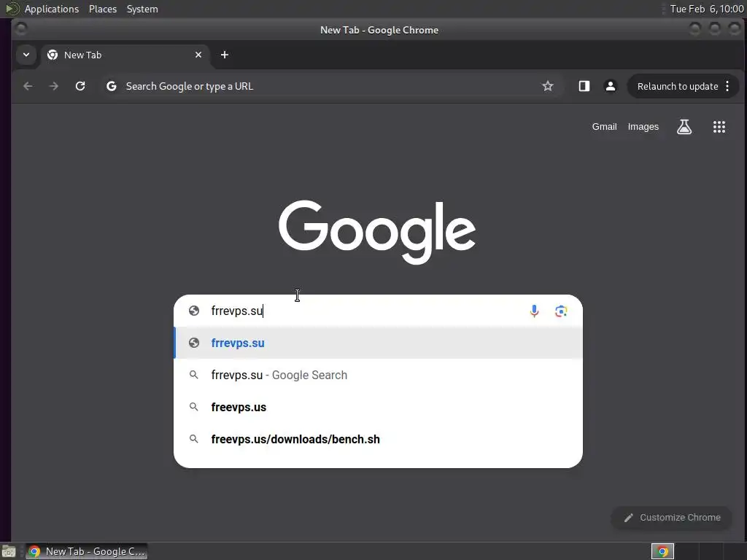Click the New Tab - Google Chrome taskbar entry
The height and width of the screenshot is (560, 747).
click(86, 551)
